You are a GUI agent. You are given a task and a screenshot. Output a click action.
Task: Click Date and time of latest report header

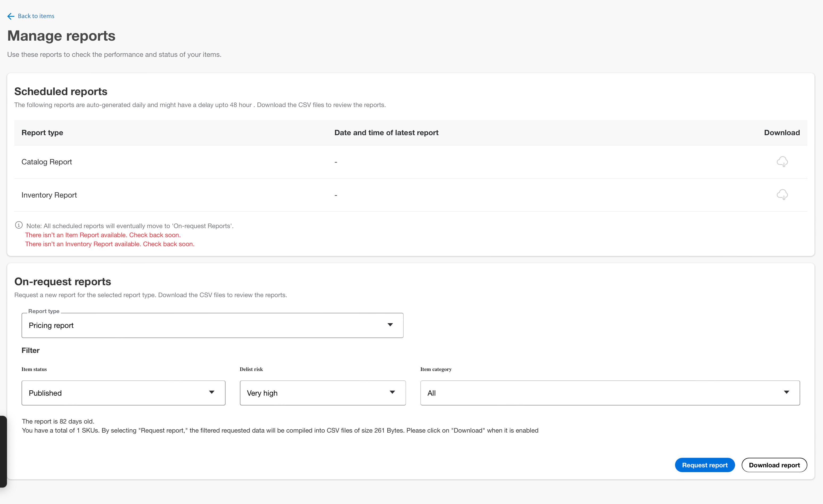coord(387,133)
